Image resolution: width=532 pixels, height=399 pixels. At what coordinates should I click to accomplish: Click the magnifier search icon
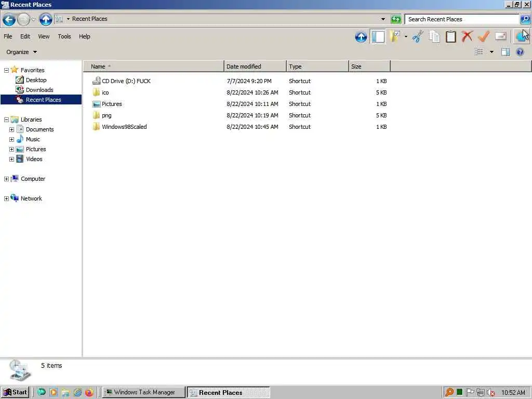525,19
